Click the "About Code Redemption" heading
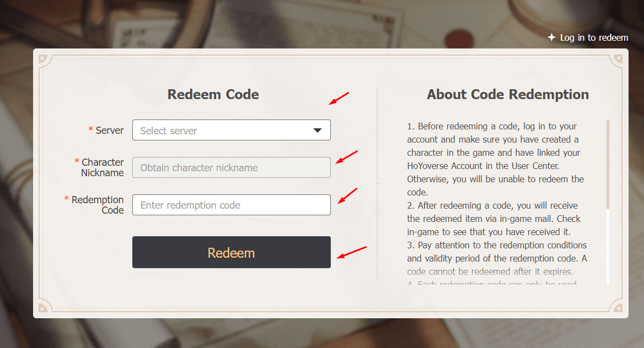 pos(507,94)
